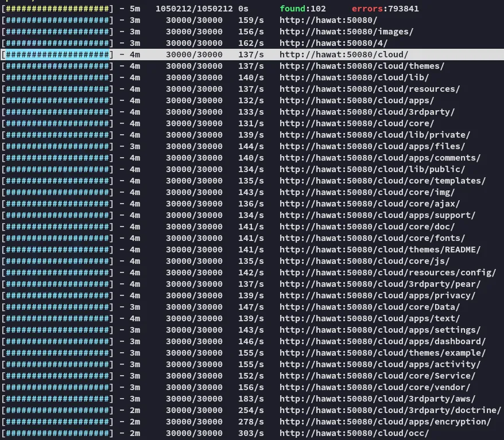
Task: Click the 303/s request rate
Action: (251, 433)
